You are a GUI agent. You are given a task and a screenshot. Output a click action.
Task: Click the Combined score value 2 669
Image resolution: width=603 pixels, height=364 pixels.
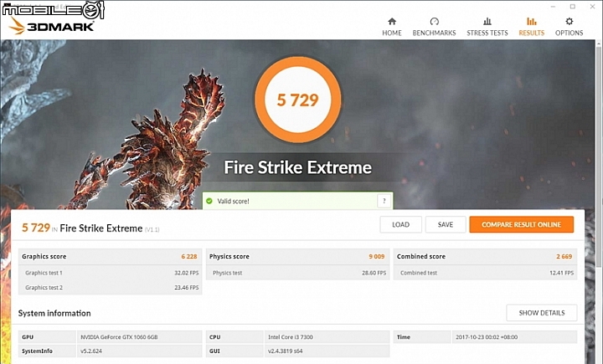[564, 256]
